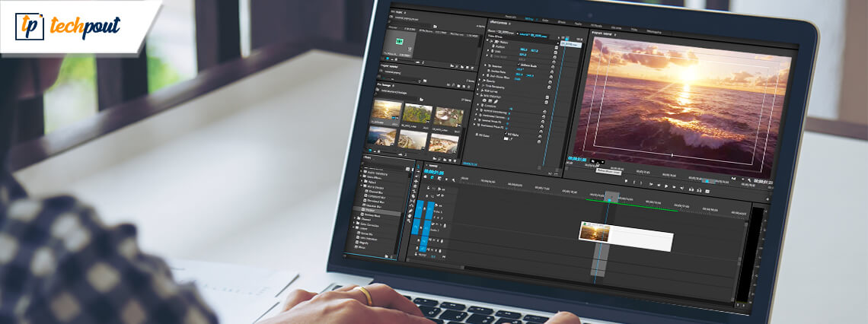Switch to the Editing workspace tab

(529, 19)
